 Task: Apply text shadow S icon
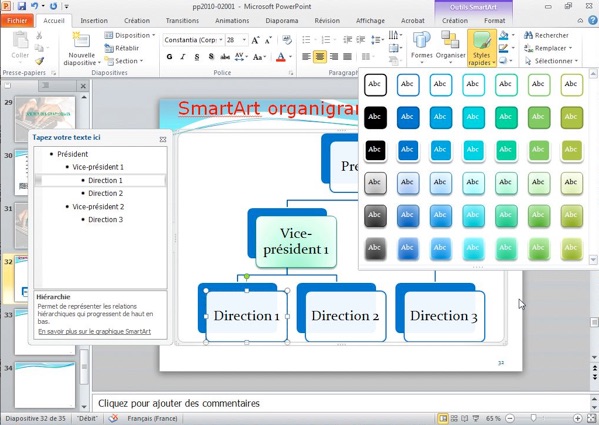211,57
